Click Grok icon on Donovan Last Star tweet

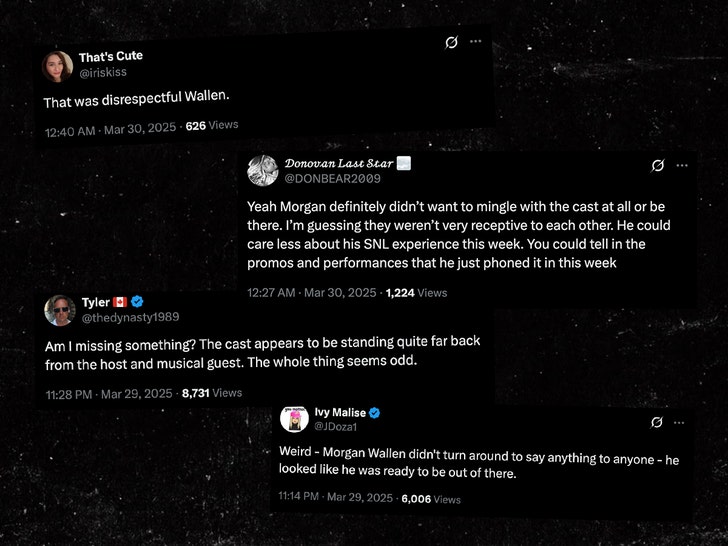click(658, 165)
